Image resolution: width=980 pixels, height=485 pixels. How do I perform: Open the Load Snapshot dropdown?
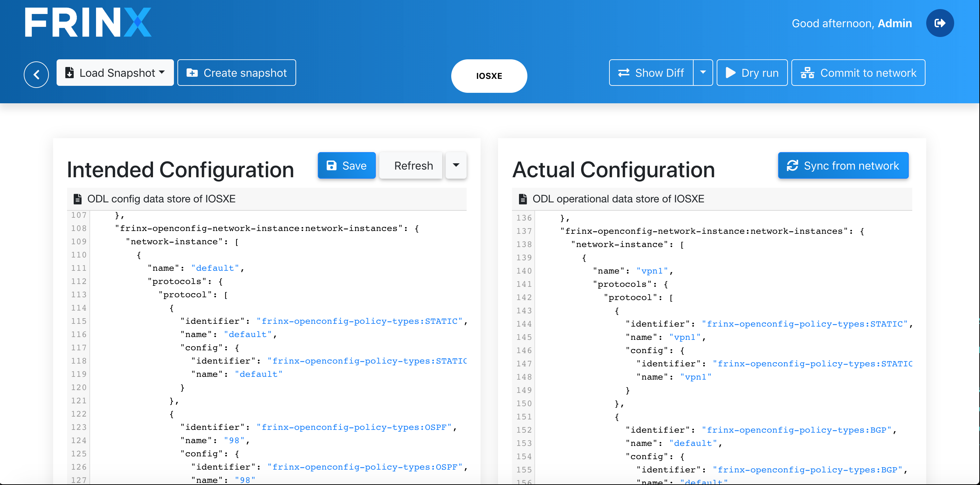click(x=115, y=73)
